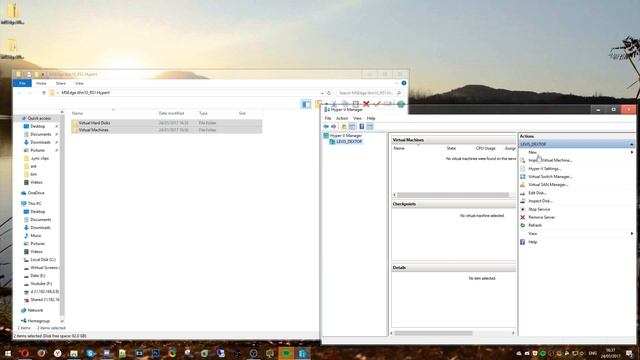Open the File menu in Hyper-V Manager
This screenshot has width=640, height=360.
coord(328,118)
